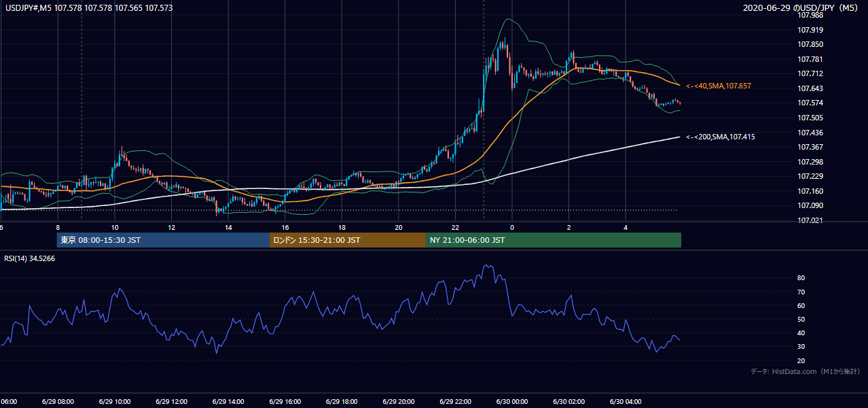Select the 東京 08:00-15:30 JST session bar

tap(163, 240)
